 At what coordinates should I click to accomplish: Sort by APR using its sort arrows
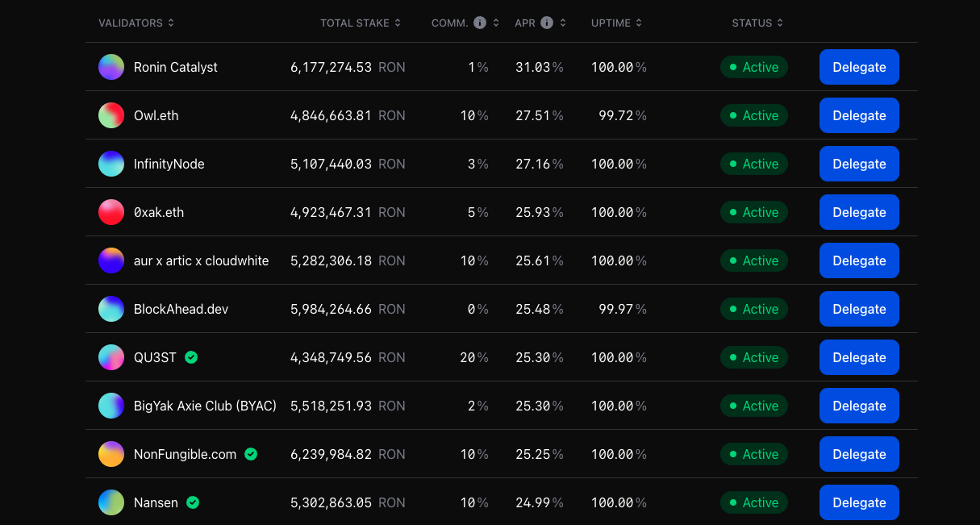pyautogui.click(x=562, y=23)
